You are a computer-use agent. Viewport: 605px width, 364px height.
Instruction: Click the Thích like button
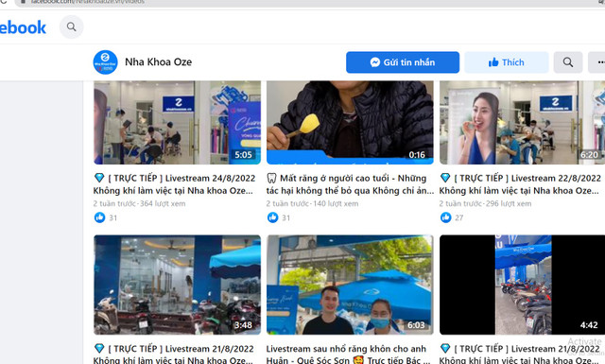pos(507,62)
